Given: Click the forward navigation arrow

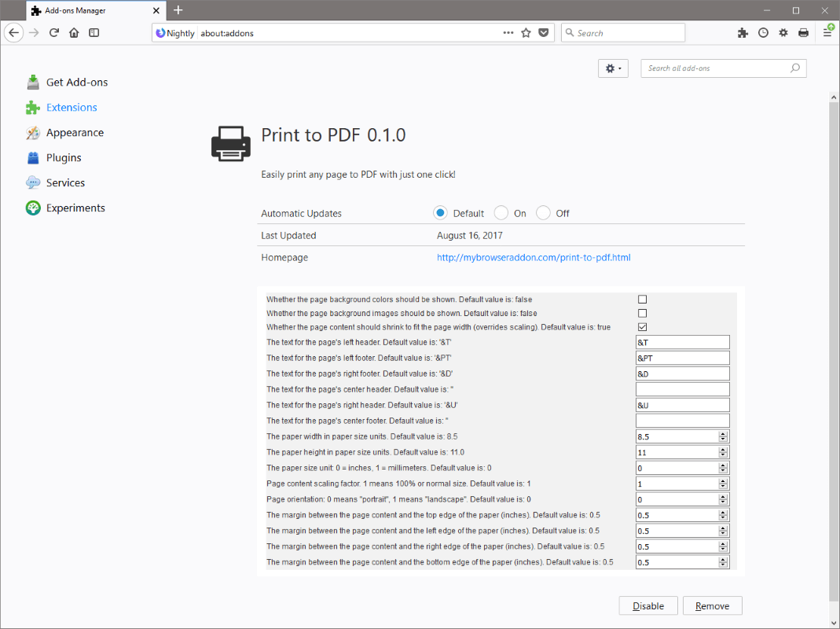Looking at the screenshot, I should 34,33.
